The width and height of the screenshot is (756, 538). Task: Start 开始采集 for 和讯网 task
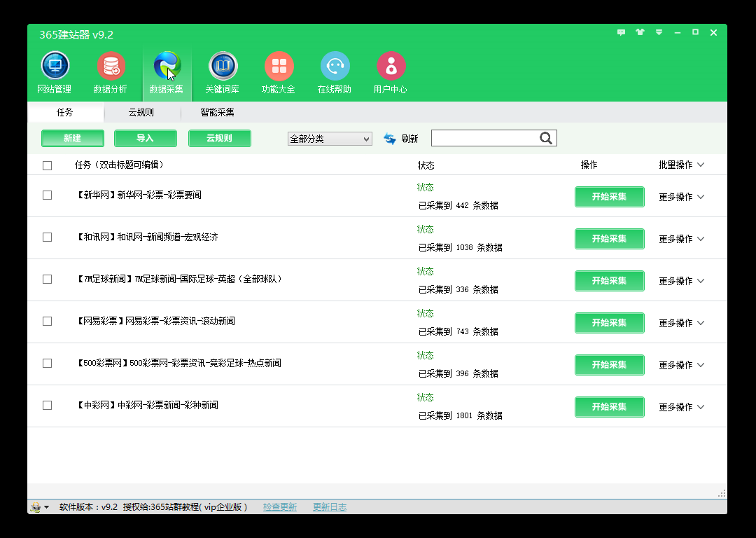coord(610,239)
